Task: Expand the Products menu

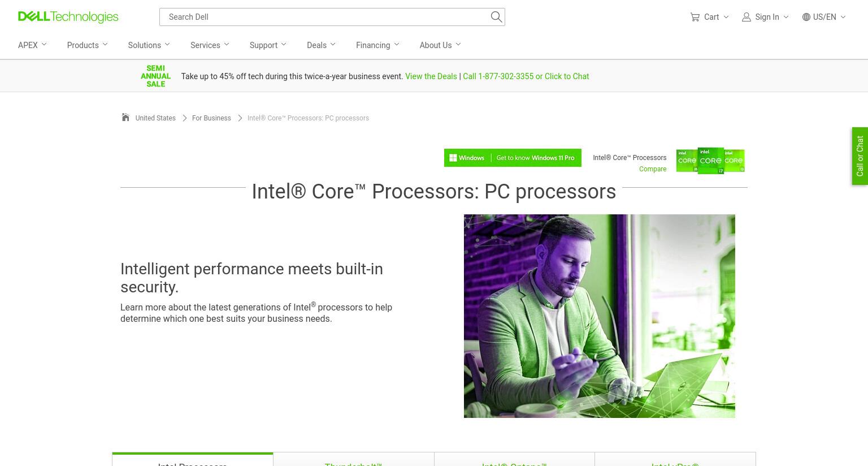Action: [x=87, y=45]
